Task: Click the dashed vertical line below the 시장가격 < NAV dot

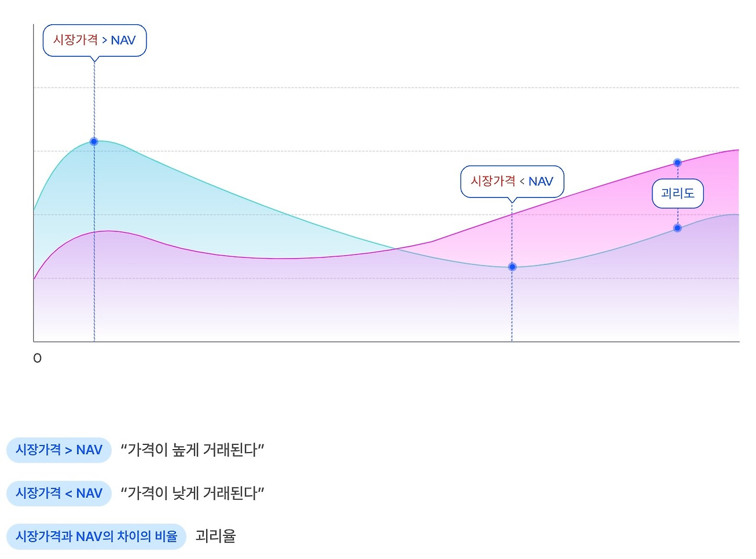Action: [512, 307]
